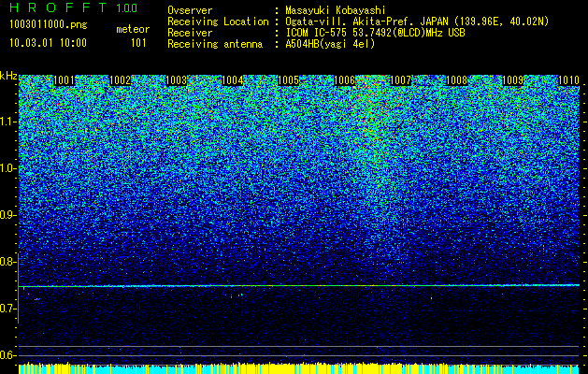Viewport: 588px width, 374px height.
Task: Click the Receiving antenna label
Action: (215, 44)
